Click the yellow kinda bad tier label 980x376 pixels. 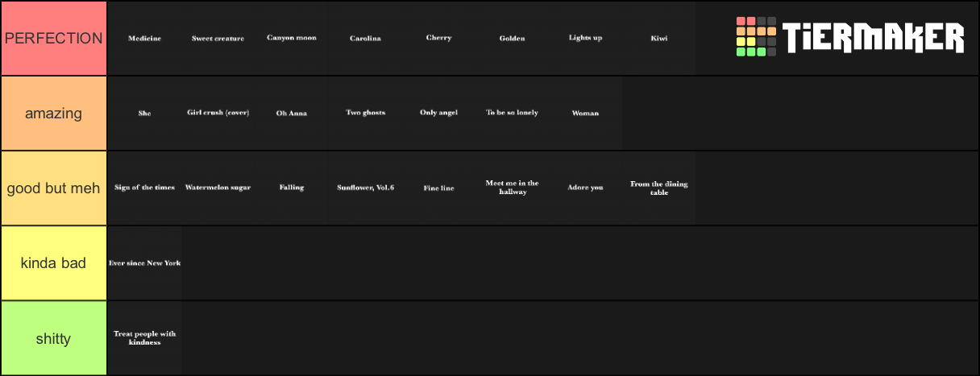[x=54, y=262]
